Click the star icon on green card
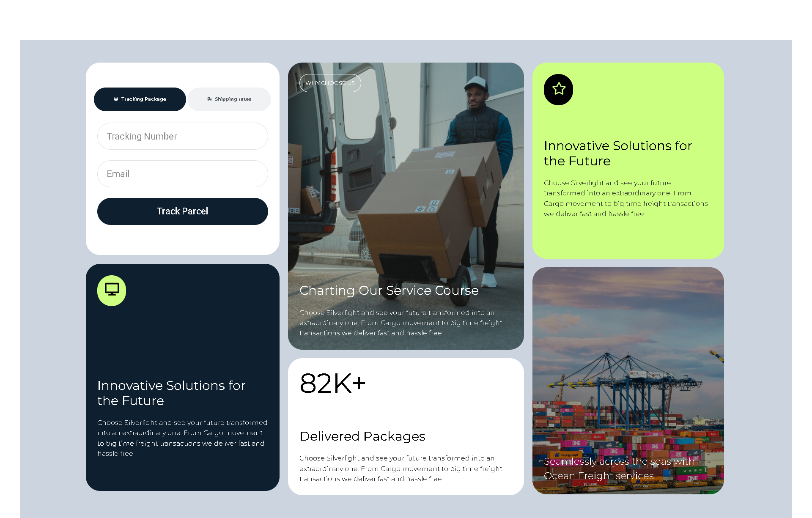The image size is (812, 518). (559, 89)
